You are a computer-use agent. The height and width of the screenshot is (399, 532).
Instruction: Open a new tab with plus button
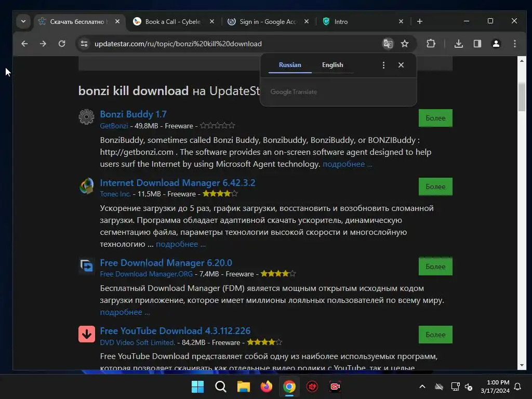420,21
